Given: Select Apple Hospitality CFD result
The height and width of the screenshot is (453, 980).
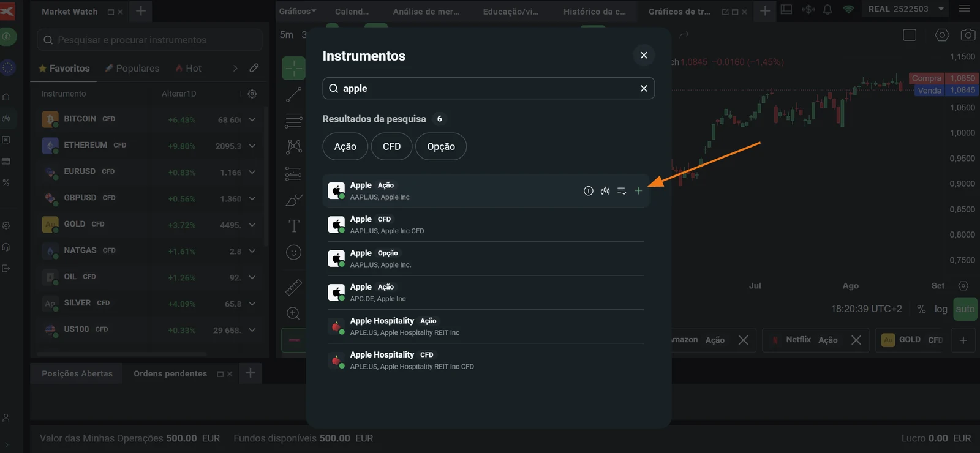Looking at the screenshot, I should (x=486, y=360).
